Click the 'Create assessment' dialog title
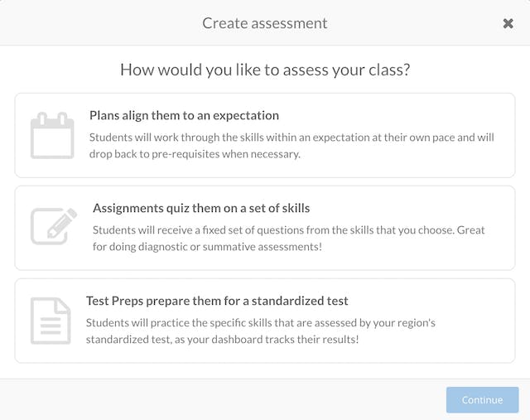The height and width of the screenshot is (420, 530). 265,23
